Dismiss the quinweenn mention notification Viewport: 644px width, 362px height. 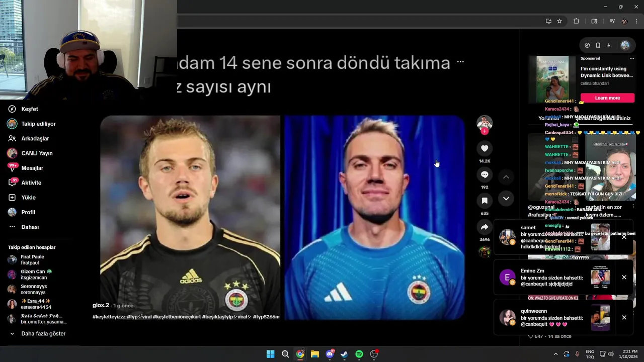624,317
